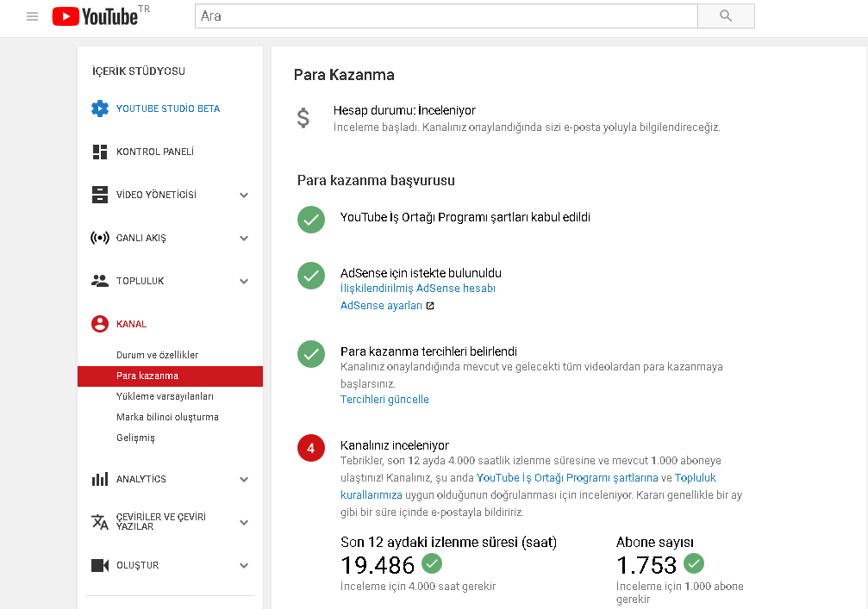Expand the Oluştur section
The height and width of the screenshot is (609, 868).
[244, 565]
